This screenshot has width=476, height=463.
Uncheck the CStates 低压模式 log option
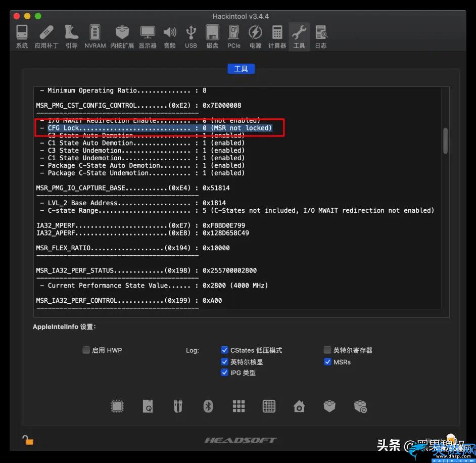[x=224, y=350]
